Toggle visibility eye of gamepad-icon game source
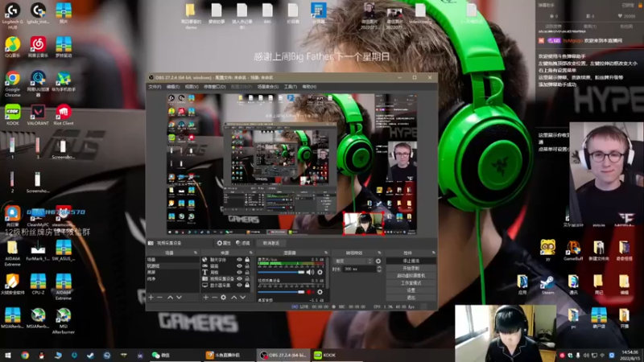The image size is (644, 362). tap(239, 266)
